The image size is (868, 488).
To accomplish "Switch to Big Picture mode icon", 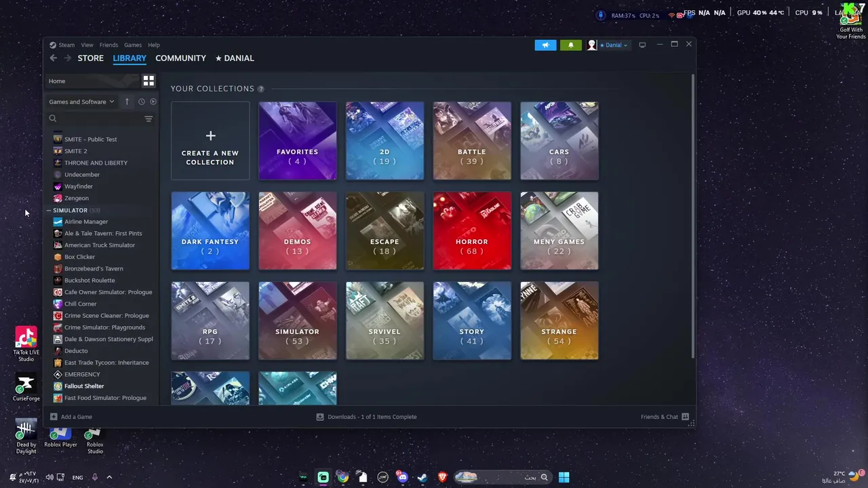I will point(642,45).
